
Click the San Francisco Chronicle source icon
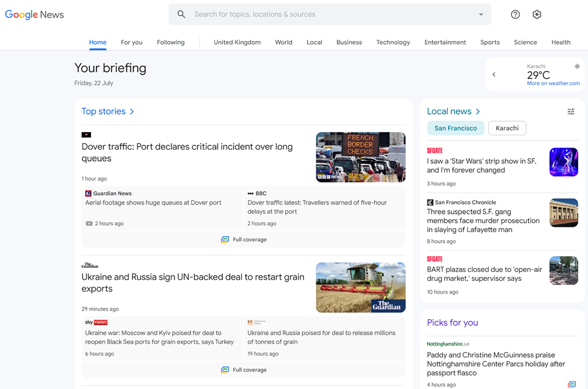pyautogui.click(x=430, y=202)
